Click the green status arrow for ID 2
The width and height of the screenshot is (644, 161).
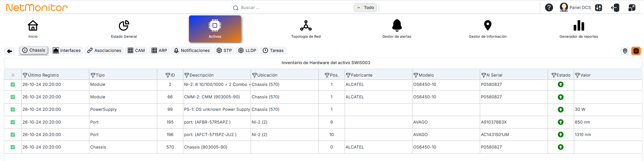click(560, 84)
